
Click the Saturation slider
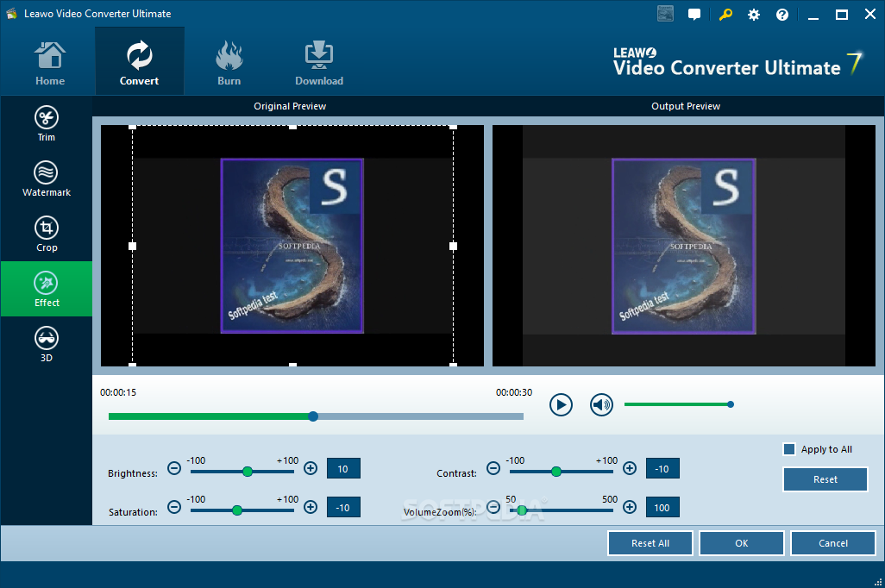[242, 510]
